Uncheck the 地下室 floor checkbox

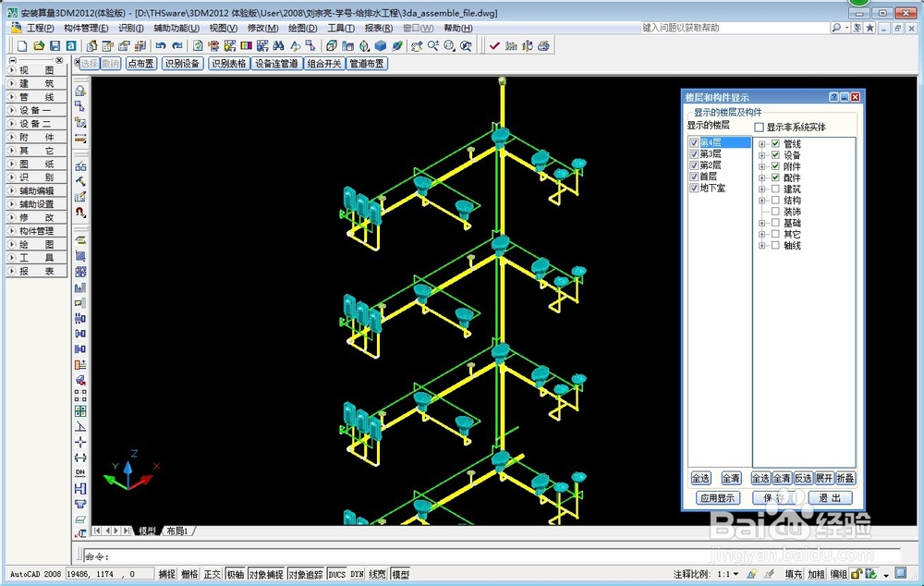(x=694, y=188)
